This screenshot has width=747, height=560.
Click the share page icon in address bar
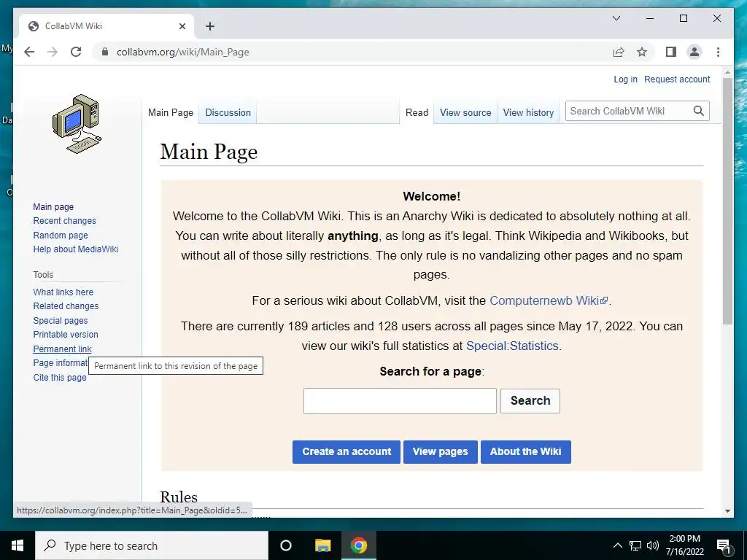pyautogui.click(x=619, y=52)
